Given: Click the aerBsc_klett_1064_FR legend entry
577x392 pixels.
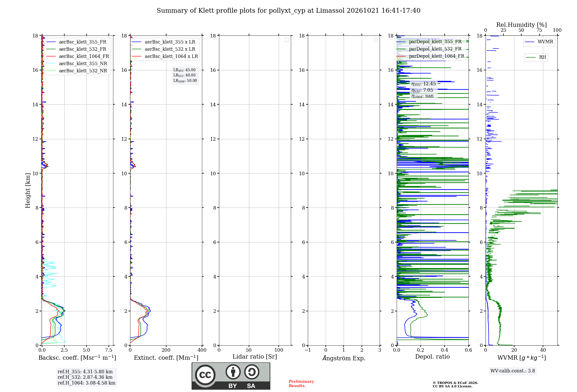Looking at the screenshot, I should 78,56.
